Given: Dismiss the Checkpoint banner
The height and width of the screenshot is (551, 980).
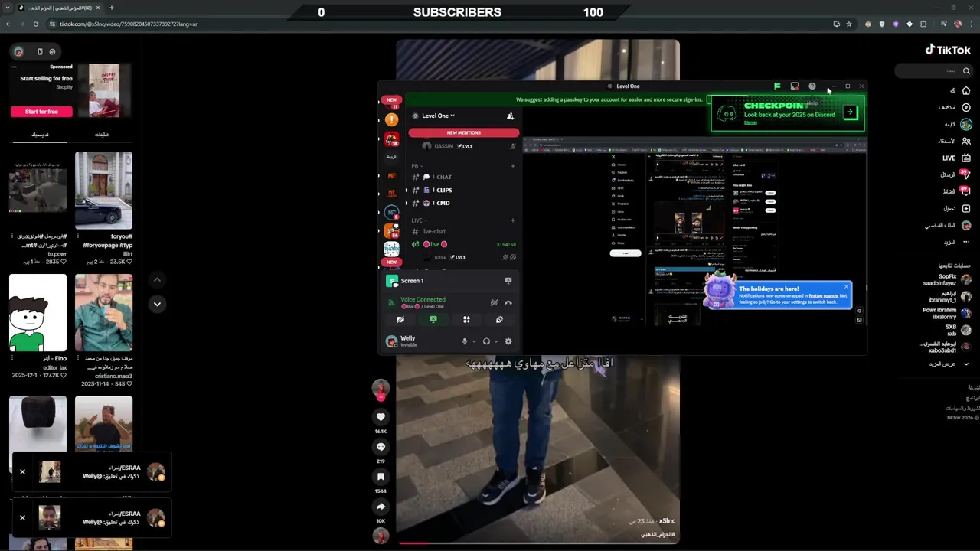Looking at the screenshot, I should [x=750, y=122].
